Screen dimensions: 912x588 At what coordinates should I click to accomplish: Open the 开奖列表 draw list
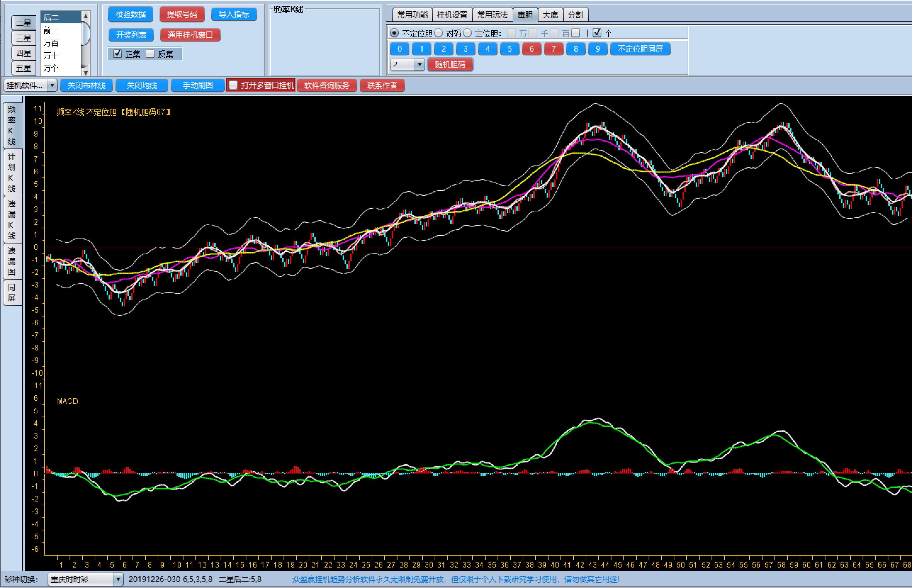click(x=131, y=35)
